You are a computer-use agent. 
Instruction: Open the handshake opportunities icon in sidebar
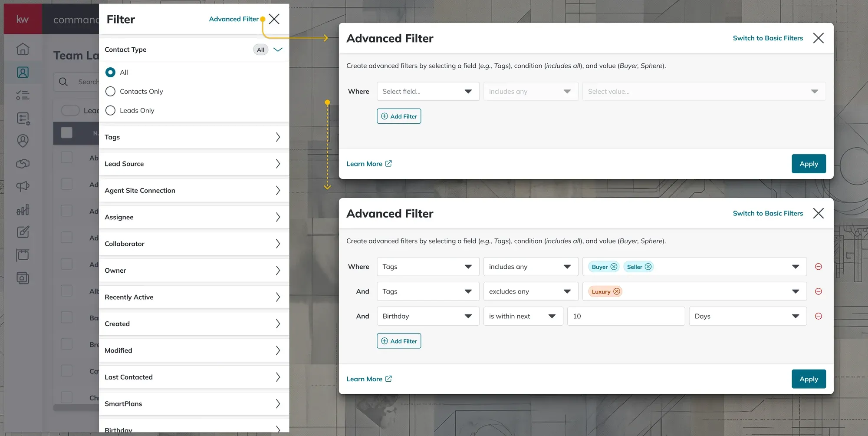[x=23, y=164]
